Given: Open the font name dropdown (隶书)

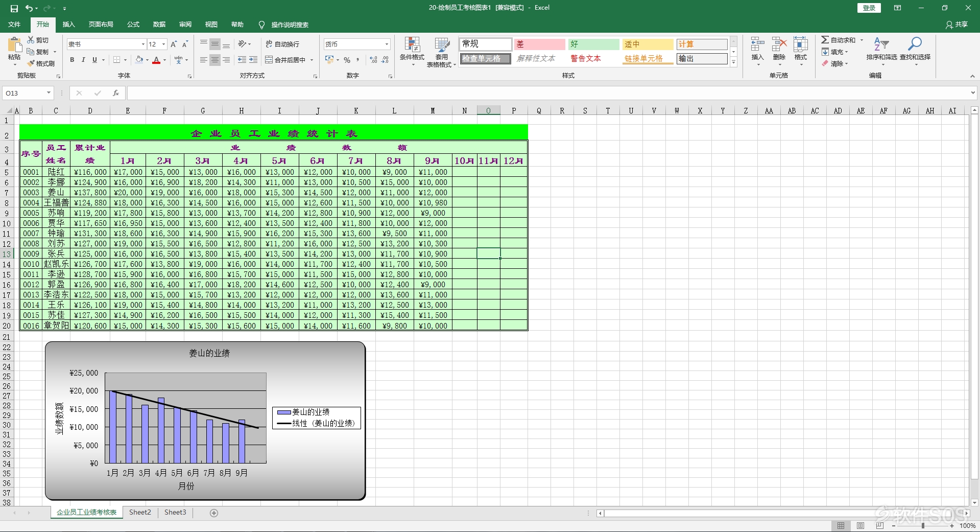Looking at the screenshot, I should [143, 44].
